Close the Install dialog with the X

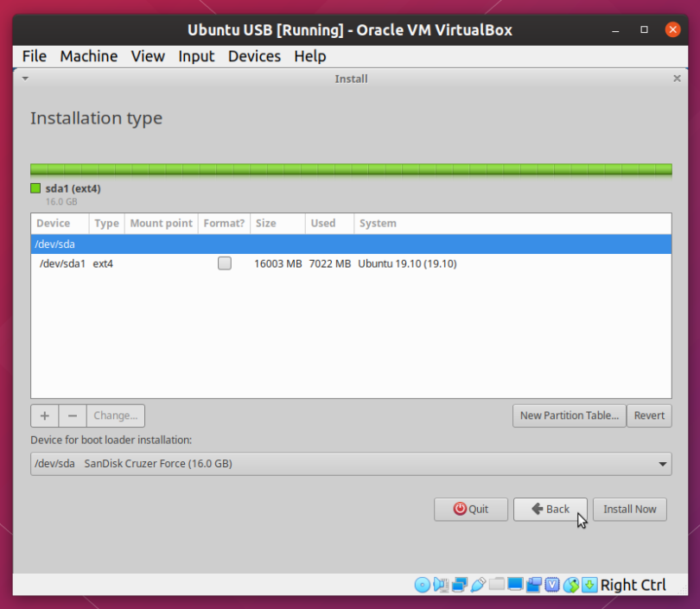677,79
